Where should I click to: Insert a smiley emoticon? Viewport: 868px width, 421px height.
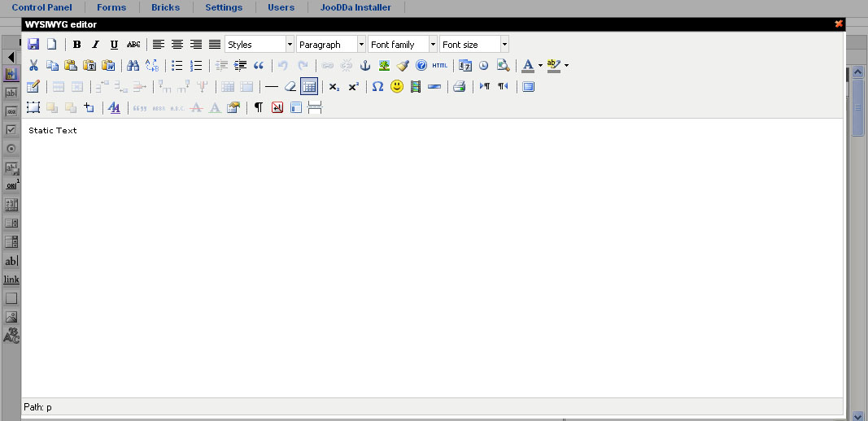pos(396,86)
